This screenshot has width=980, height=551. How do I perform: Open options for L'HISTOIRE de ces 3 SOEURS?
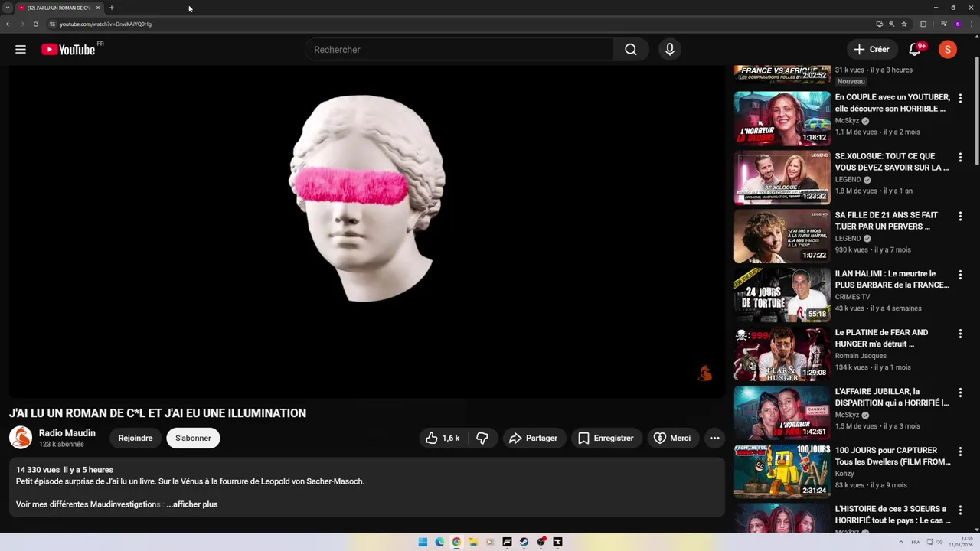(960, 510)
